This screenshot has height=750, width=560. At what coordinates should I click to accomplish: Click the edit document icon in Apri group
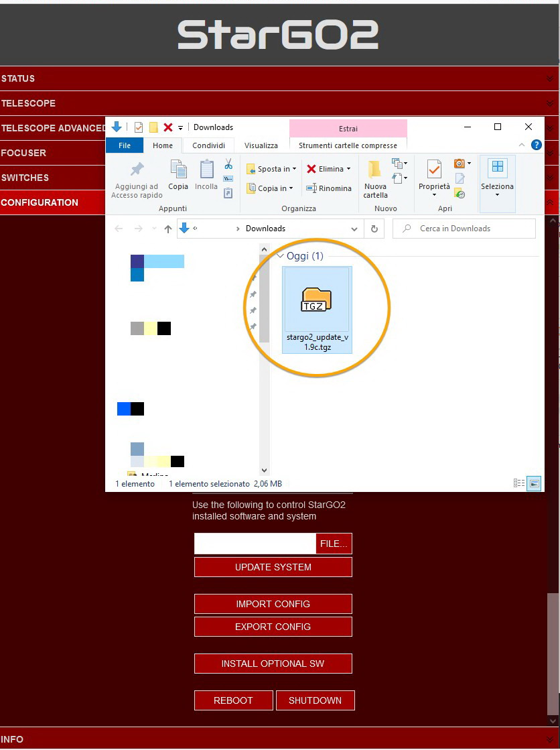[460, 178]
